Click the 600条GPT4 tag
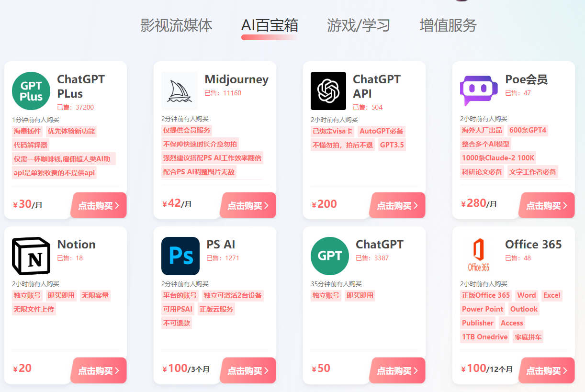Screen dimensions: 585x392 528,130
